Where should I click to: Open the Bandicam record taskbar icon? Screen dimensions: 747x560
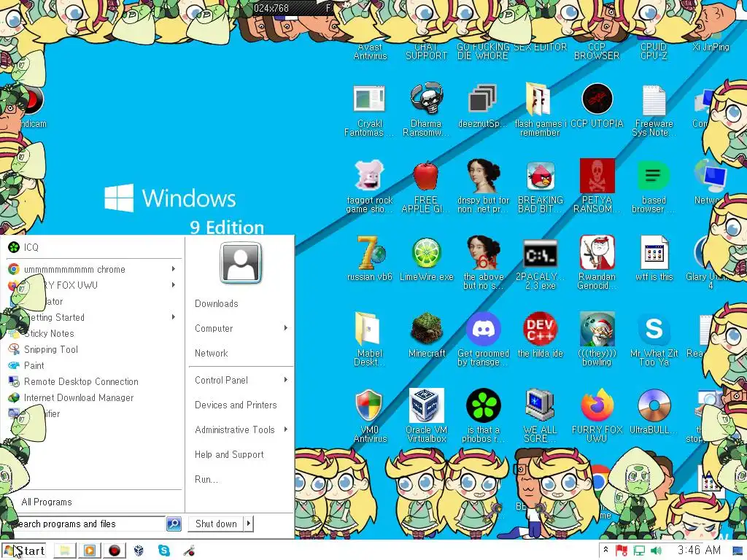[x=115, y=551]
